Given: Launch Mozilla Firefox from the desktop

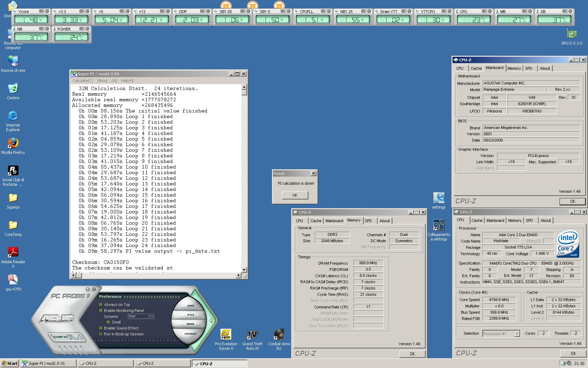Looking at the screenshot, I should tap(13, 145).
